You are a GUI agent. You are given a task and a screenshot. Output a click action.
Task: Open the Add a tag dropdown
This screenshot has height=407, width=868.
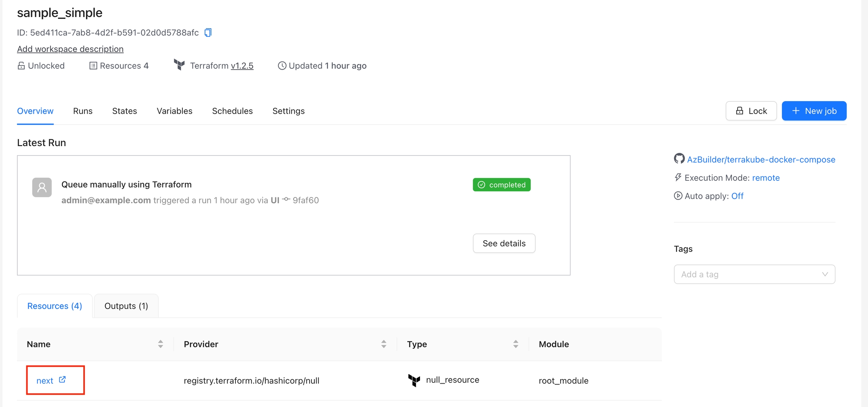pyautogui.click(x=754, y=274)
